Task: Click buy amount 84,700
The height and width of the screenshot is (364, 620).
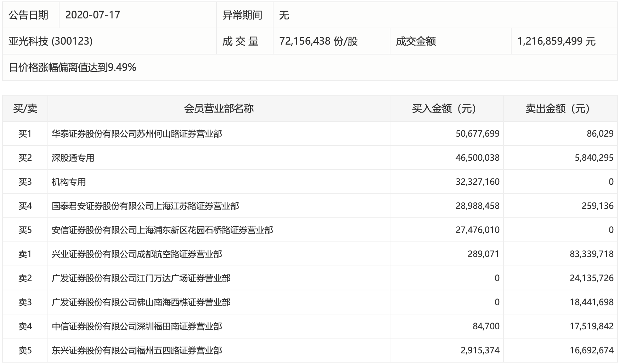Action: [x=486, y=326]
